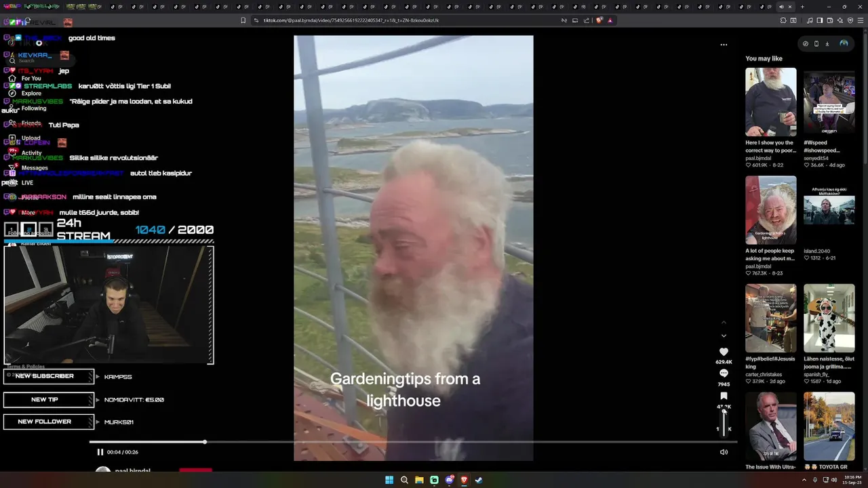Open Windows taskbar search
The image size is (868, 488).
pos(404,480)
